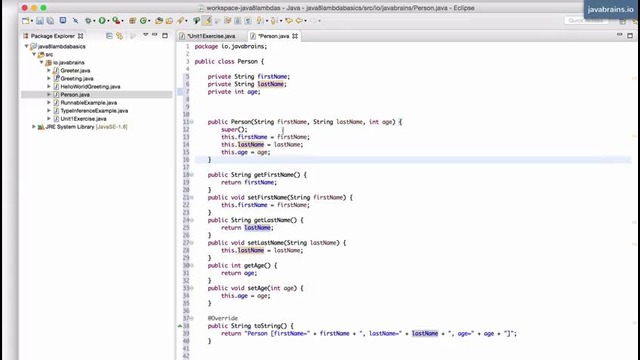Open the Back history dropdown arrow
This screenshot has width=640, height=360.
pyautogui.click(x=306, y=21)
